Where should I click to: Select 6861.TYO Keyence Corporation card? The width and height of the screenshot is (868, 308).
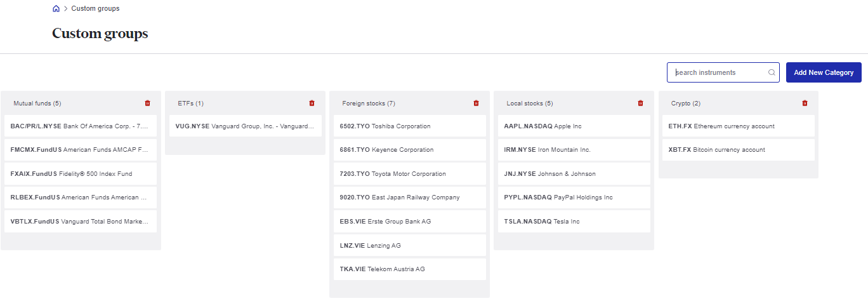click(x=410, y=150)
